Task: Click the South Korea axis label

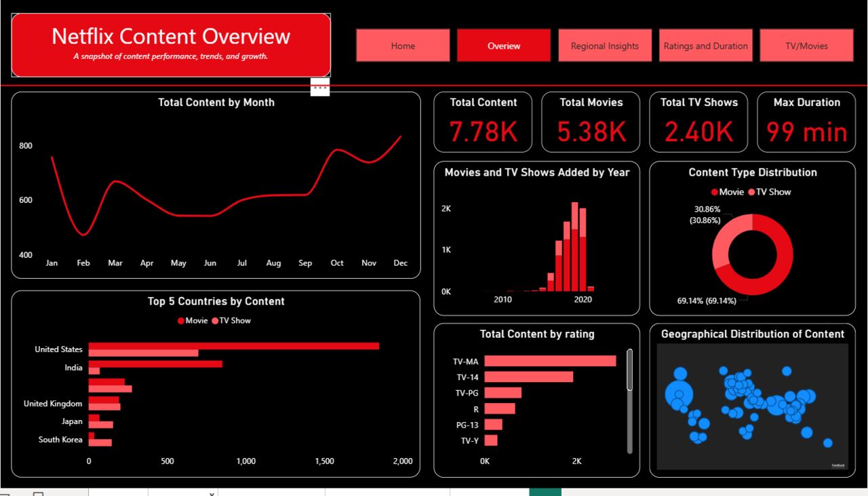Action: pyautogui.click(x=60, y=440)
